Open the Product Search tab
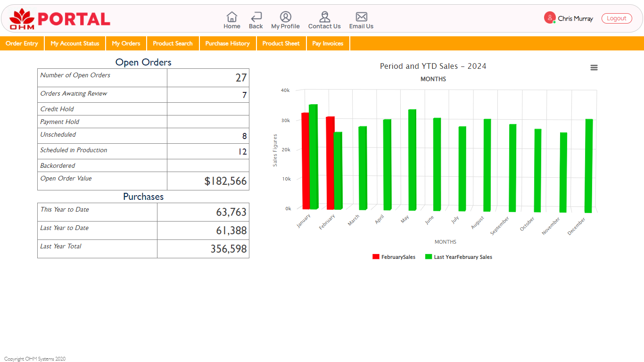Image resolution: width=644 pixels, height=362 pixels. (x=173, y=43)
